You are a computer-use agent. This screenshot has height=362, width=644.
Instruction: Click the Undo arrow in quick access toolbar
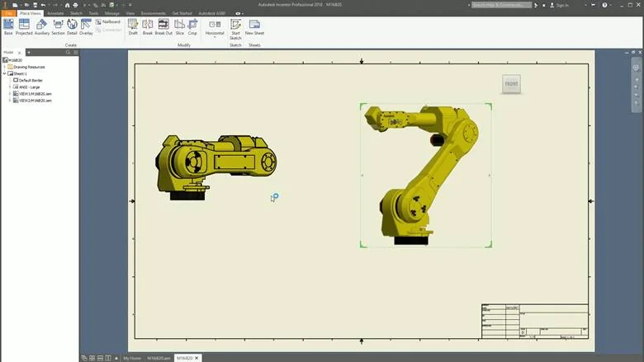tap(44, 5)
